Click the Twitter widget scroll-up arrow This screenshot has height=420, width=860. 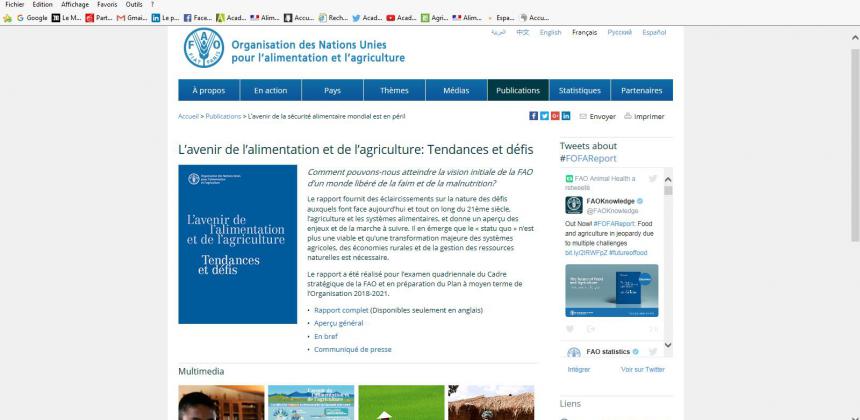(x=668, y=179)
